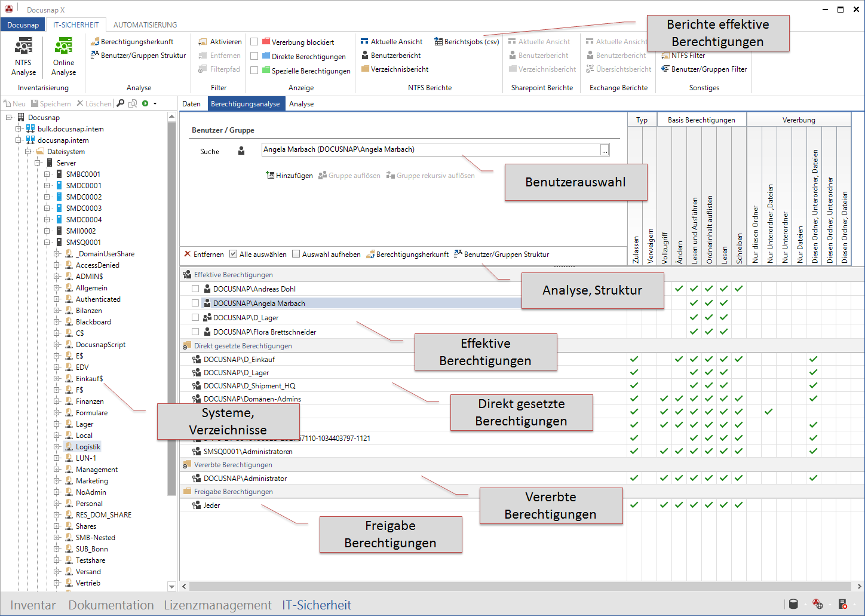This screenshot has width=865, height=616.
Task: Click the green play icon in tree toolbar
Action: 145,103
